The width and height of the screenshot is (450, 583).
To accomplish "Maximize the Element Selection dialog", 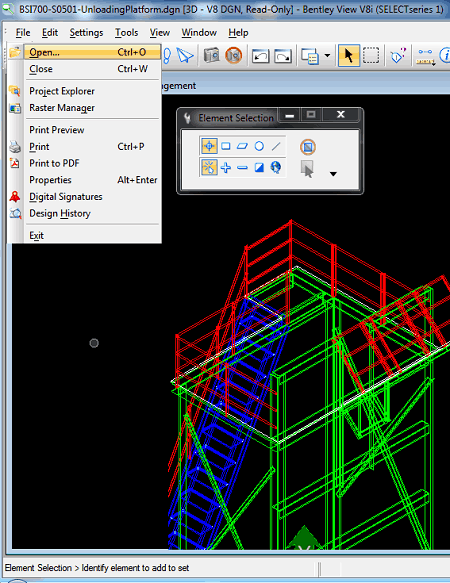I will 311,115.
